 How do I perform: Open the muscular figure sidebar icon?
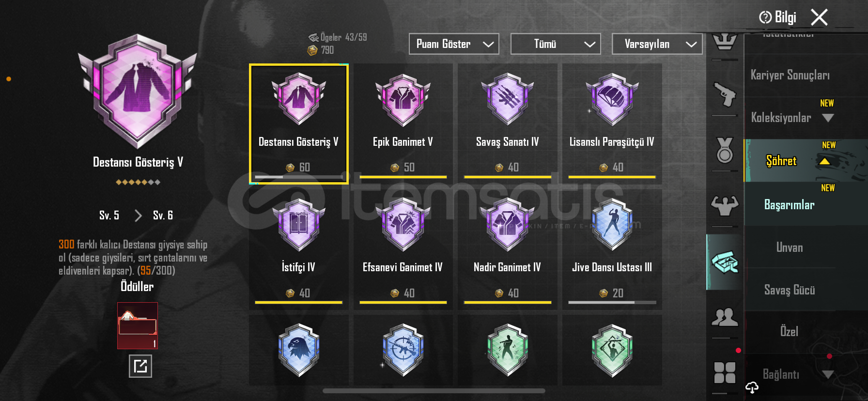click(725, 205)
